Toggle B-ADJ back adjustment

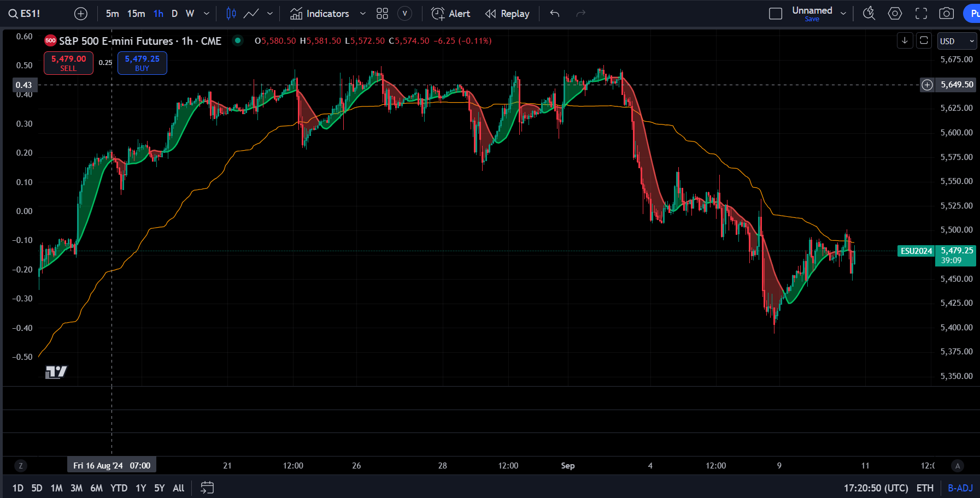tap(960, 488)
